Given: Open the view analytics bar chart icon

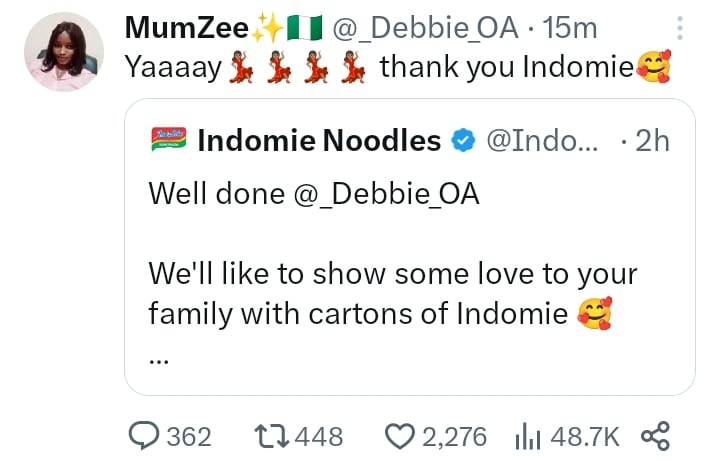Looking at the screenshot, I should click(x=527, y=435).
